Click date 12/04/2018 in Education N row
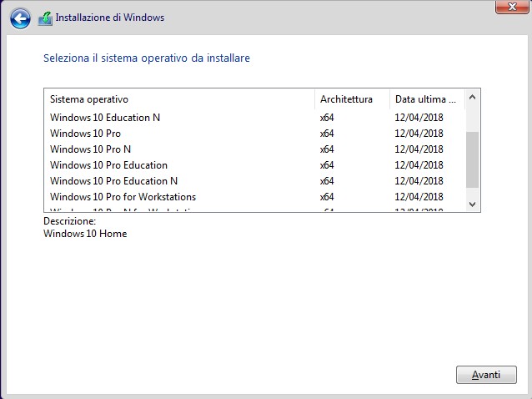 (419, 118)
